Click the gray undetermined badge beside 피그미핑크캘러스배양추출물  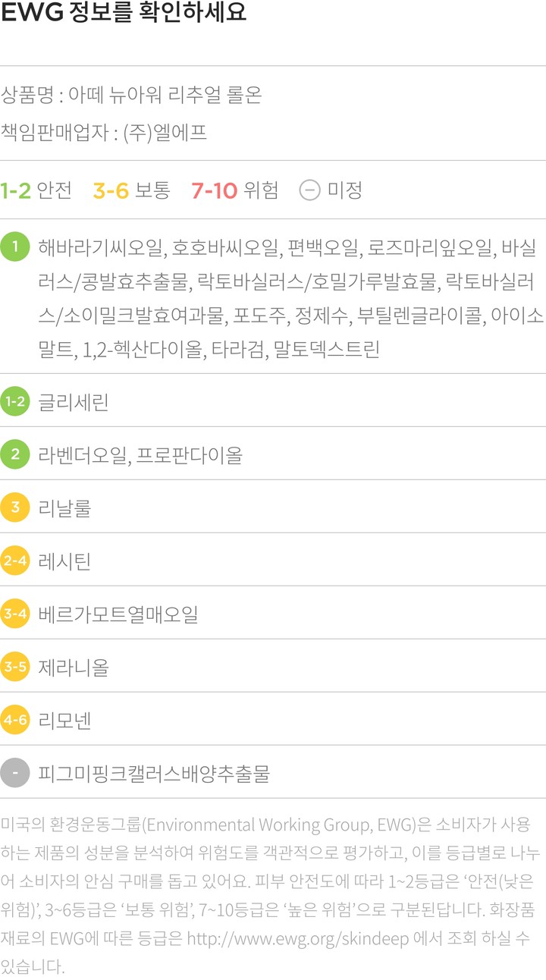click(x=15, y=774)
